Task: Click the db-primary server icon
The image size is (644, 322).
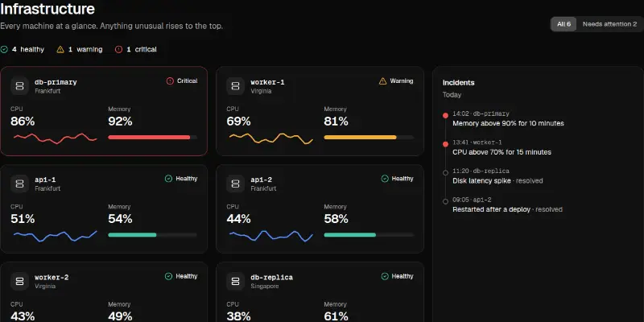Action: pyautogui.click(x=19, y=86)
